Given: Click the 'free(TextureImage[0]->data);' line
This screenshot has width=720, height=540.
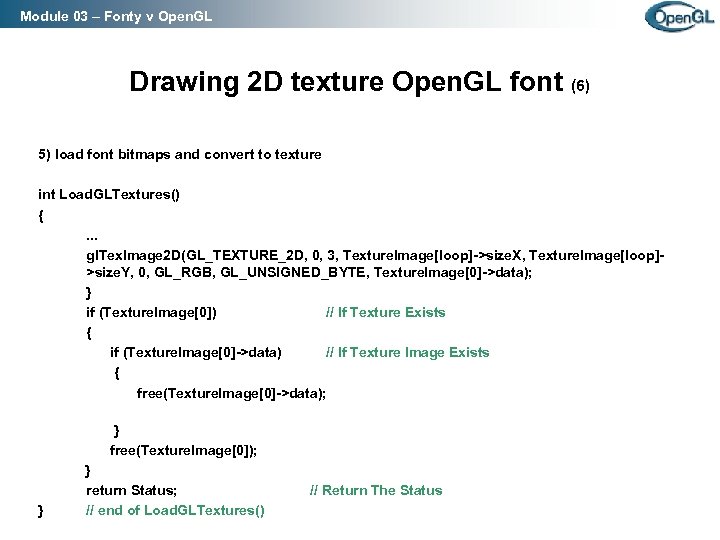Looking at the screenshot, I should tap(231, 394).
